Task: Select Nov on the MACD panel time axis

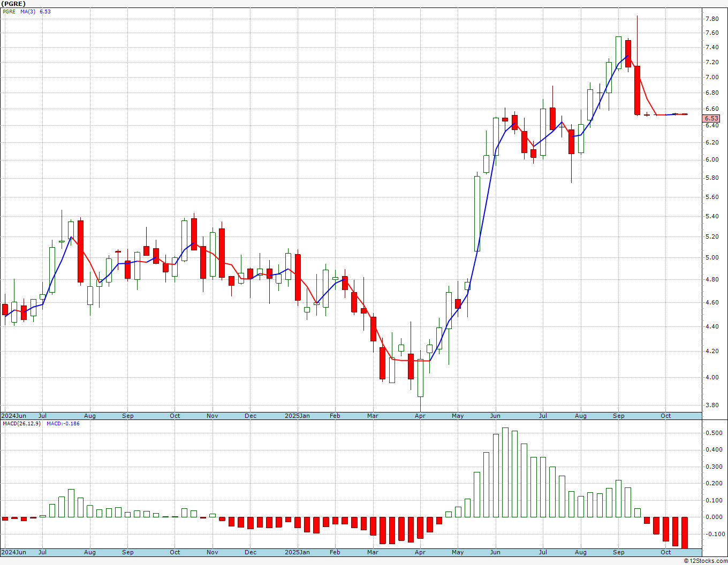Action: 213,552
